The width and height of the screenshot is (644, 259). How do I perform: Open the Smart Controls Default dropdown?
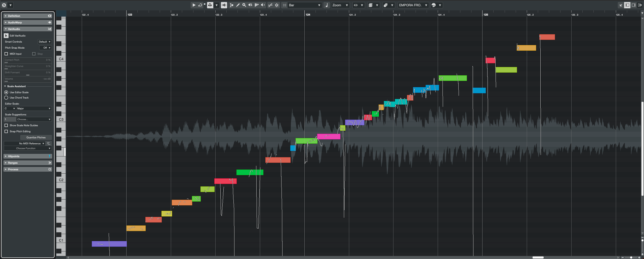[x=45, y=42]
